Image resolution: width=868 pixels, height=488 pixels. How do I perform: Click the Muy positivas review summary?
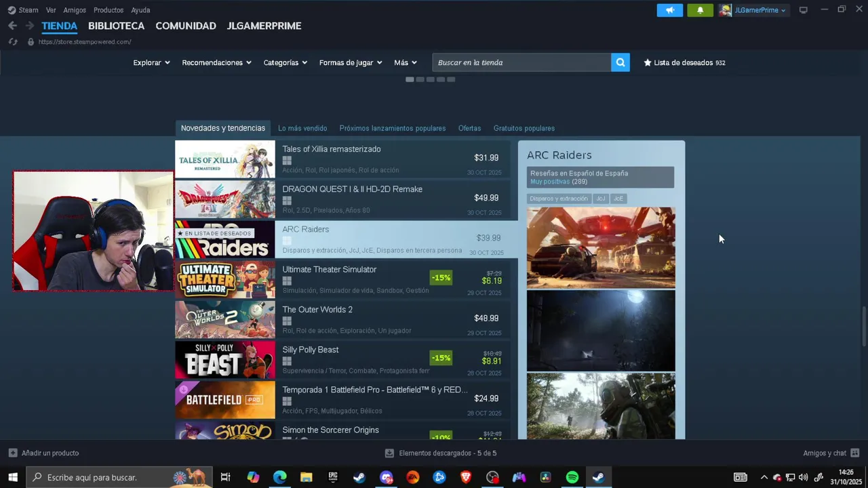point(550,182)
